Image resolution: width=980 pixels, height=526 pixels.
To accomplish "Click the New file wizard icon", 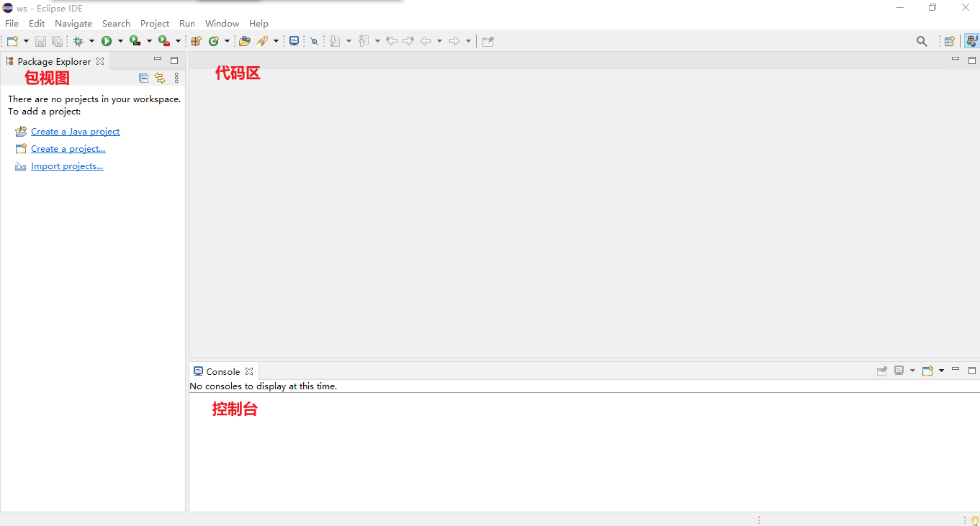I will coord(13,41).
